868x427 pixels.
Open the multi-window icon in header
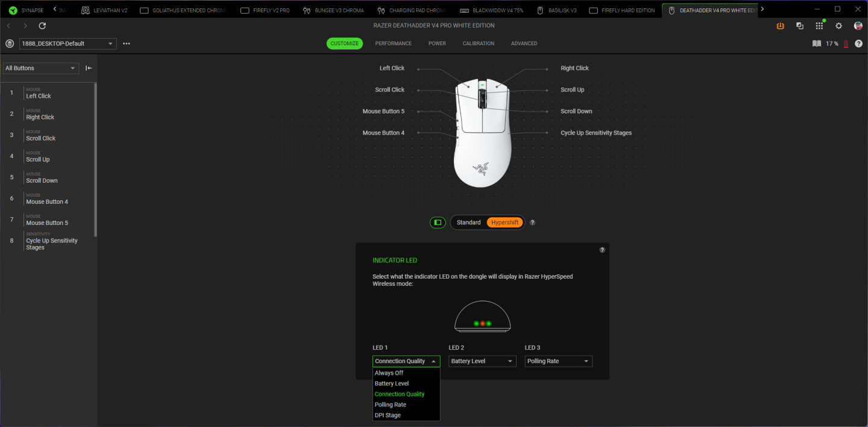(x=800, y=26)
